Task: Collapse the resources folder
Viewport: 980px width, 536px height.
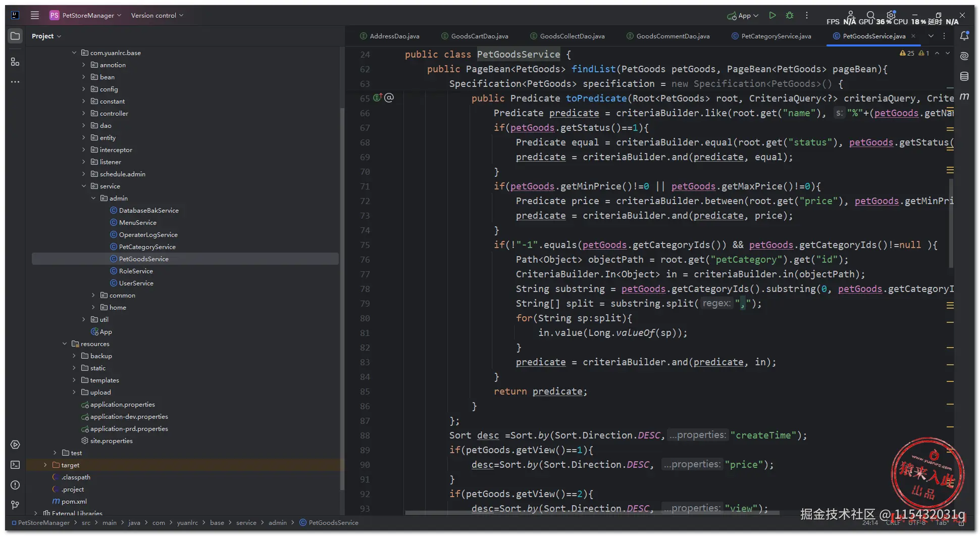Action: 65,344
